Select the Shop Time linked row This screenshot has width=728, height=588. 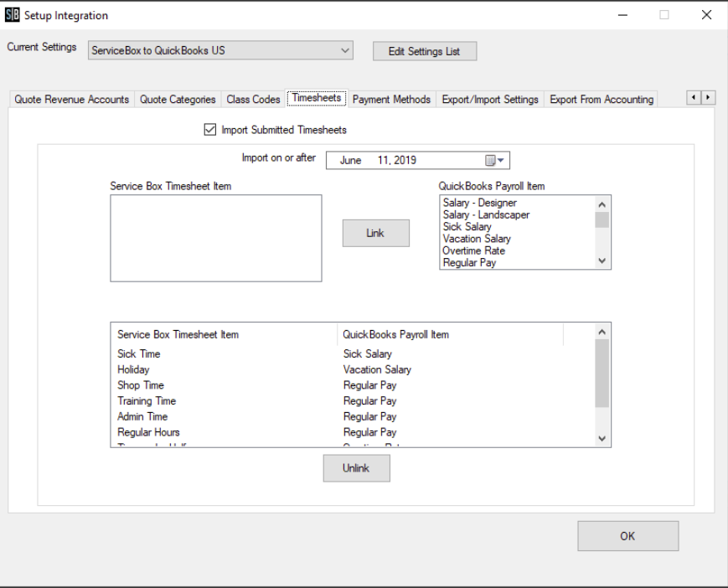point(353,385)
